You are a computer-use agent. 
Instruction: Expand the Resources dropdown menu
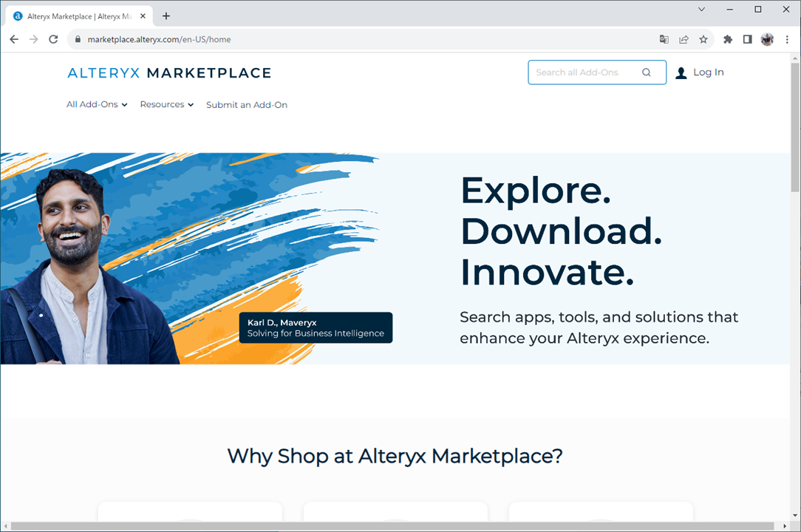[166, 105]
